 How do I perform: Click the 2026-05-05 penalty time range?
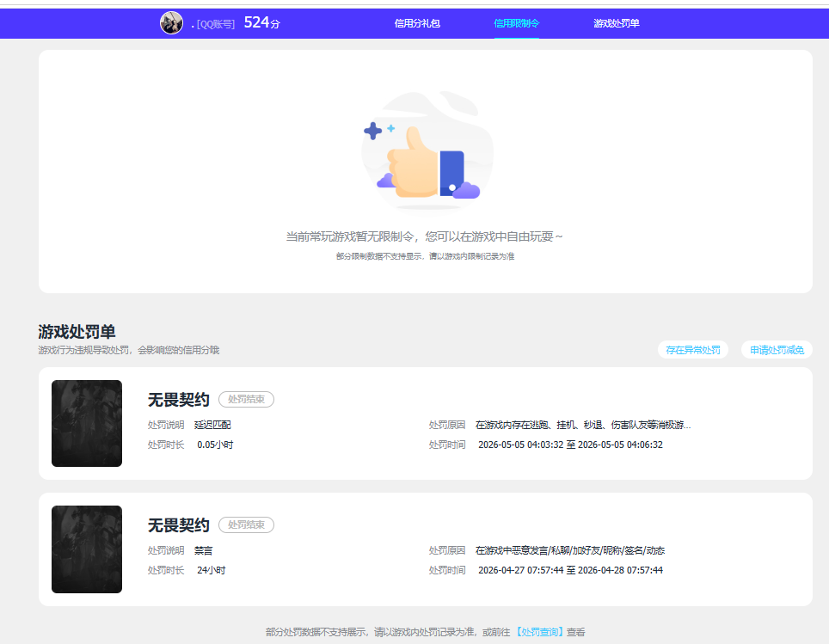pos(570,445)
